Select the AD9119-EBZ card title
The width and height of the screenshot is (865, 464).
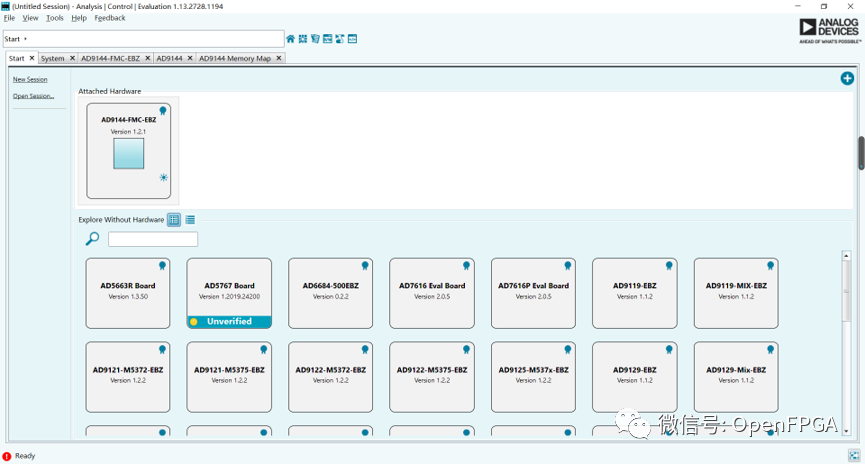click(x=634, y=286)
